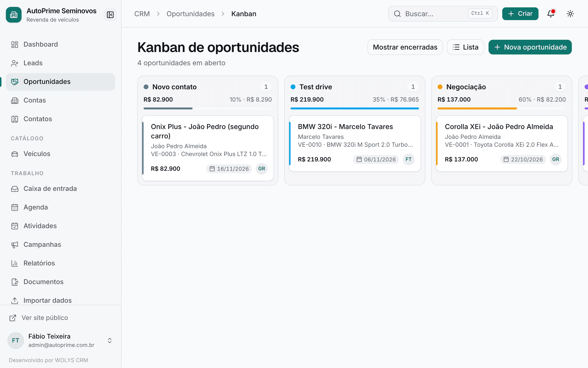Open Onix Plus - João Pedro opportunity card
588x368 pixels.
(208, 148)
